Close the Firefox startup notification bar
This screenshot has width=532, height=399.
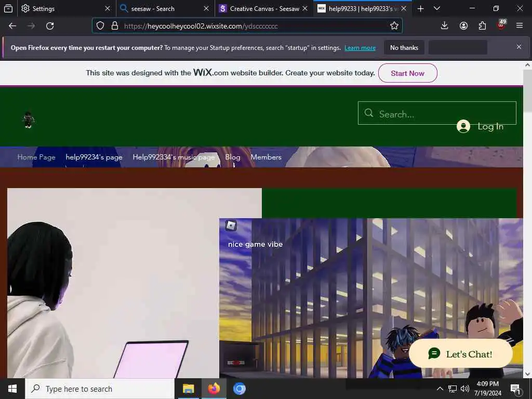tap(519, 47)
